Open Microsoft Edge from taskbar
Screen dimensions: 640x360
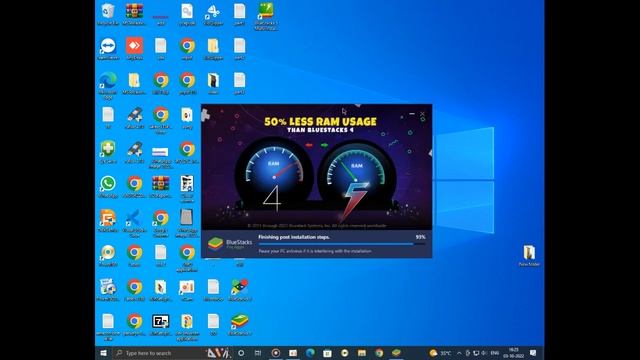click(310, 353)
